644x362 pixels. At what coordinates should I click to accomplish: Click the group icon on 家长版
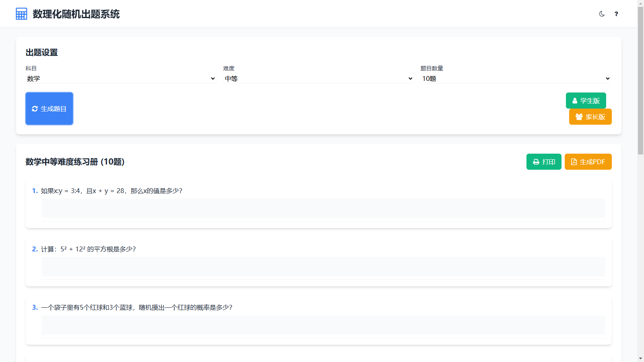tap(579, 117)
